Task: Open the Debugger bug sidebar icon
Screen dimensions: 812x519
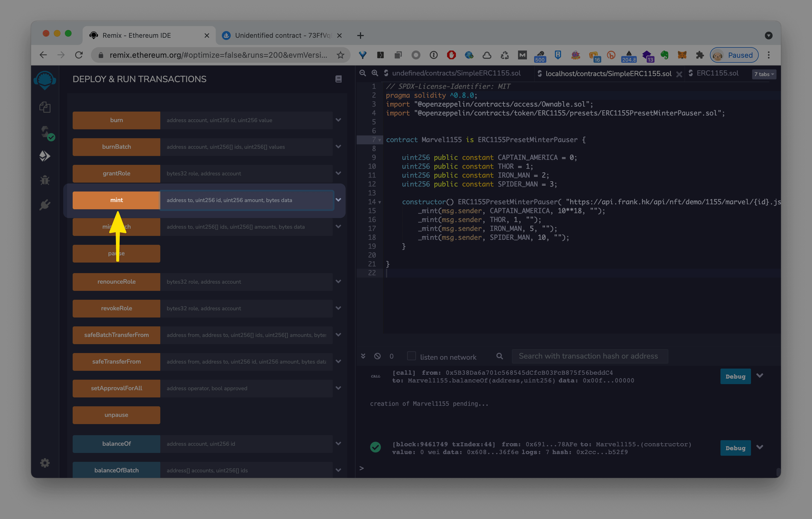Action: 45,180
